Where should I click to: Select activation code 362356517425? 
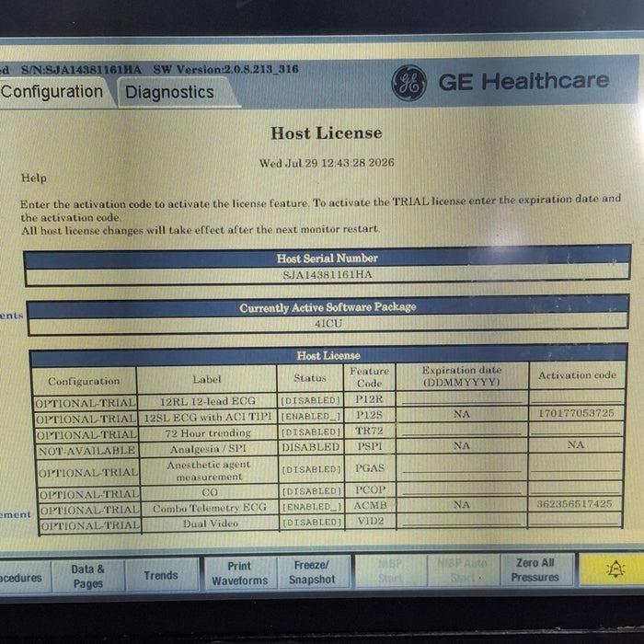575,503
